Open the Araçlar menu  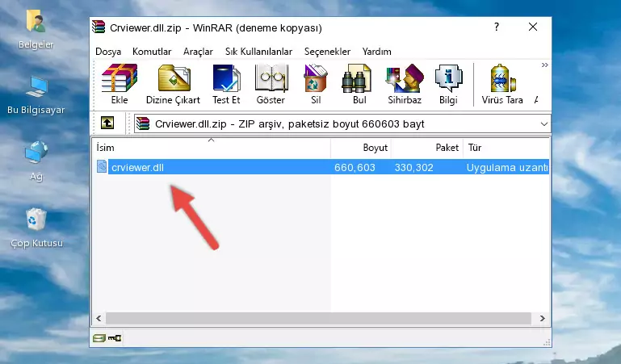point(198,52)
